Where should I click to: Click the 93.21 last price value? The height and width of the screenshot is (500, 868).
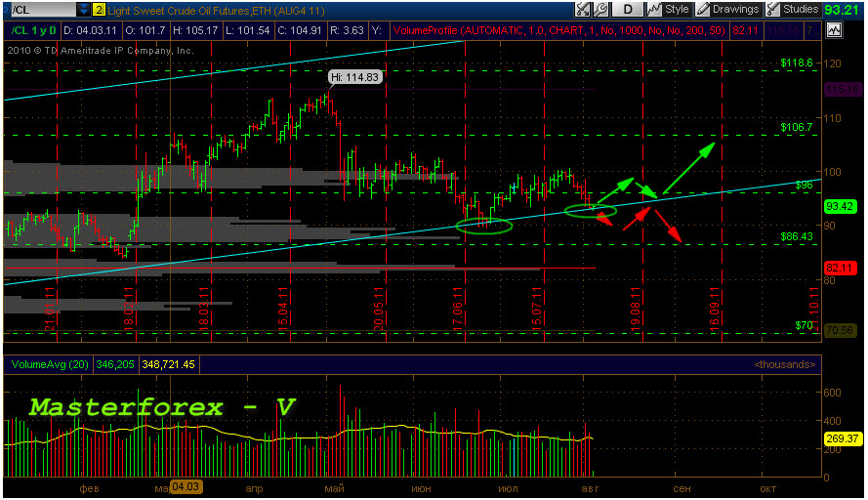842,10
